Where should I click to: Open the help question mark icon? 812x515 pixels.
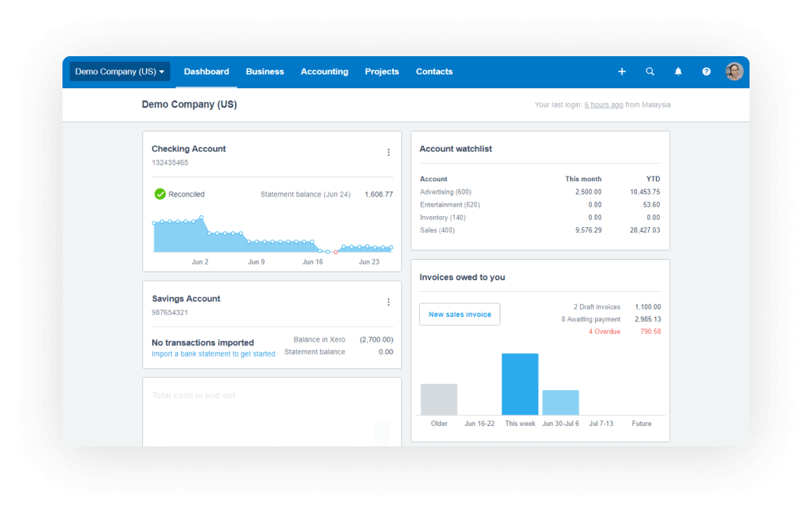pos(706,71)
